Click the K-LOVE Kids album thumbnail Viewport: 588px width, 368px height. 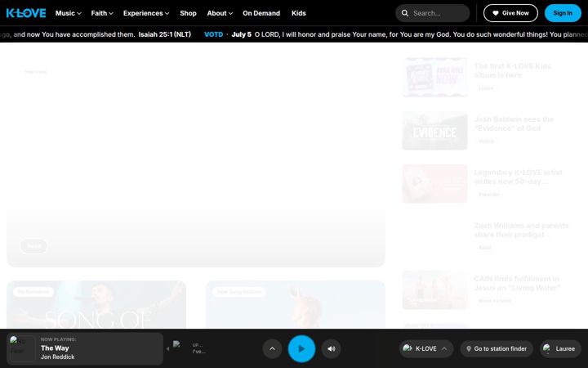click(x=434, y=78)
